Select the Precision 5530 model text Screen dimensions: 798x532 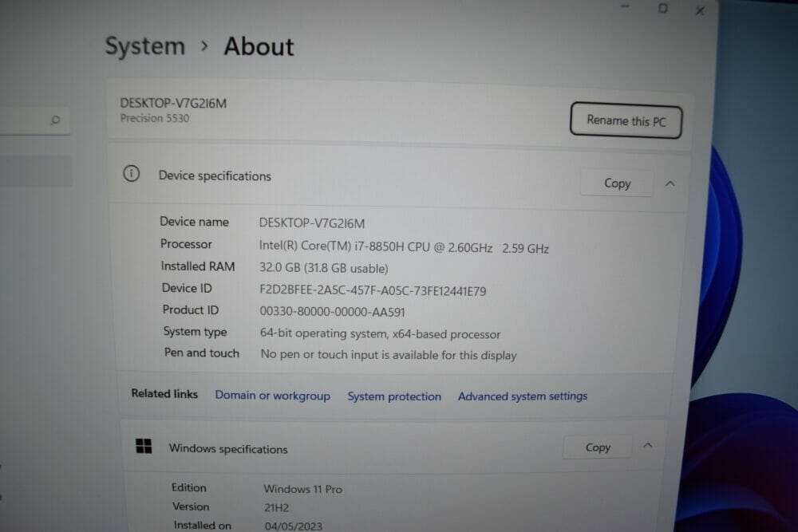155,118
